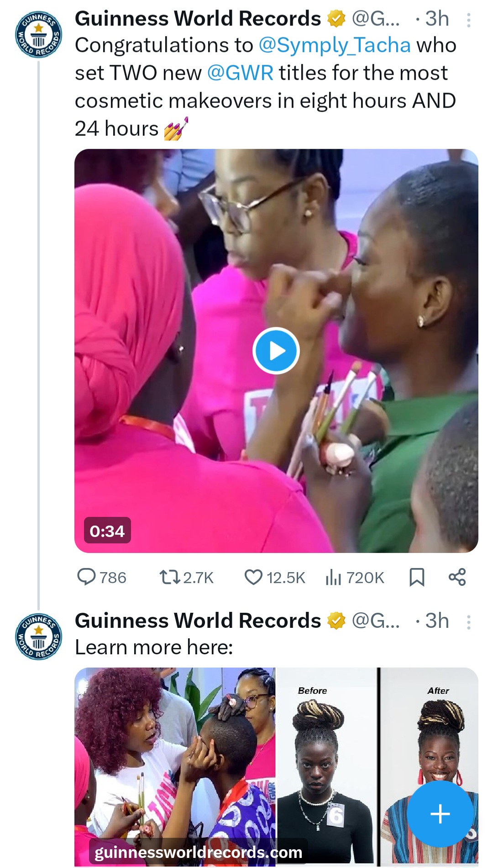Tap the first tweet's account name
This screenshot has height=868, width=493.
click(x=198, y=19)
